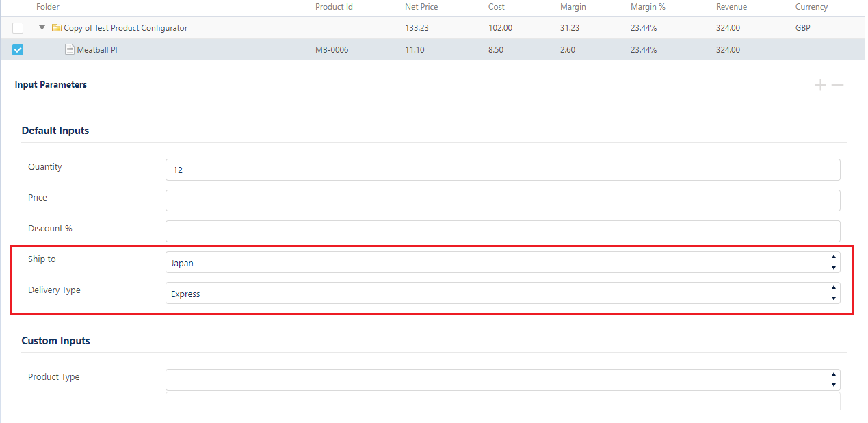Click the minus icon beside Input Parameters

point(837,85)
